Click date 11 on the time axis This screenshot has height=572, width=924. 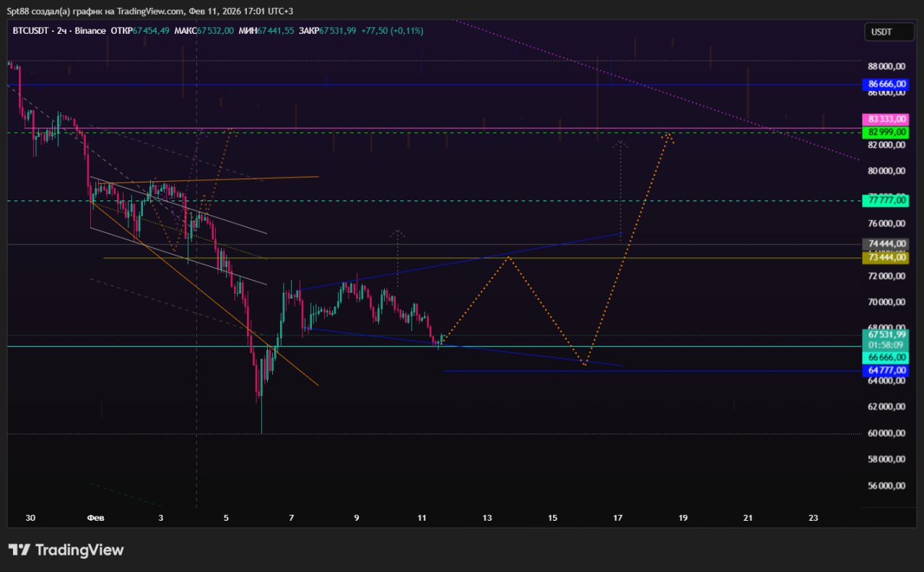pos(422,518)
